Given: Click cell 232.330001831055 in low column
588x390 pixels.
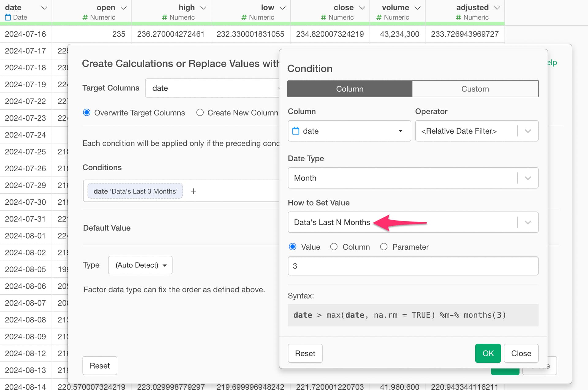Looking at the screenshot, I should coord(251,34).
